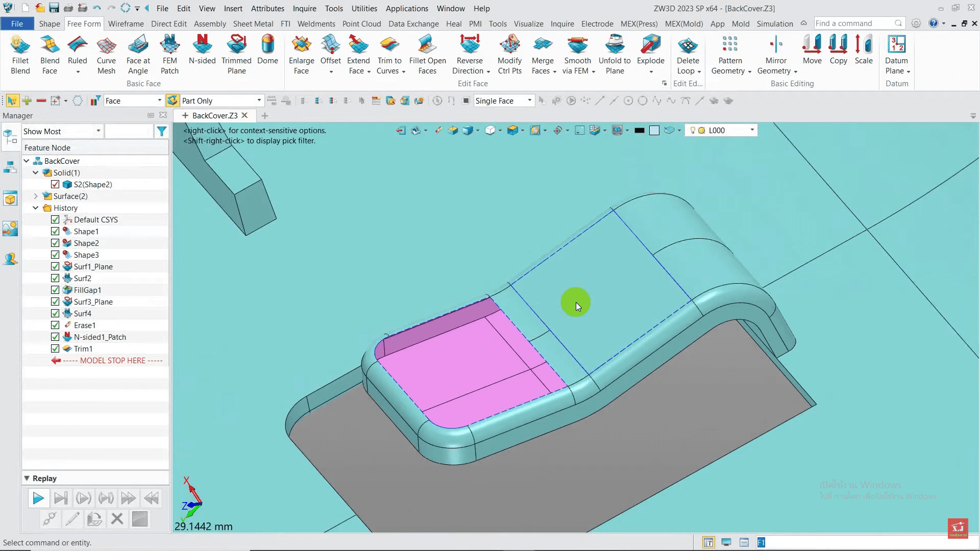
Task: Disable the S2(Shape2) checkbox
Action: 55,184
